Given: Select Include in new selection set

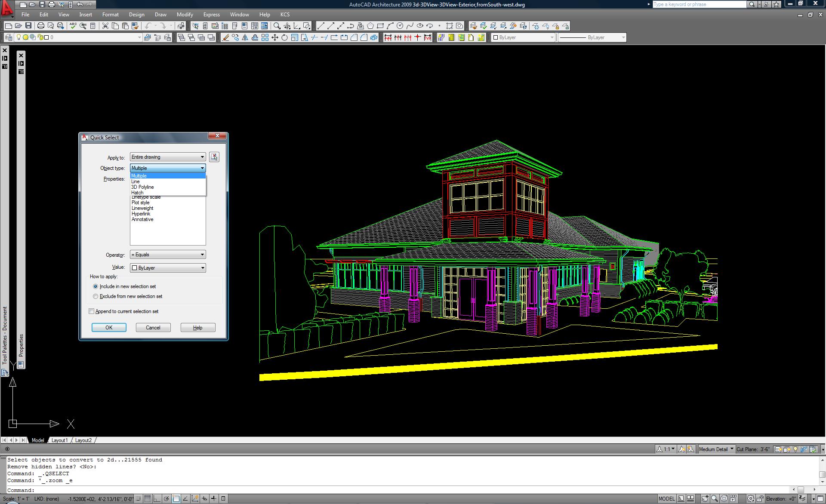Looking at the screenshot, I should coord(124,286).
